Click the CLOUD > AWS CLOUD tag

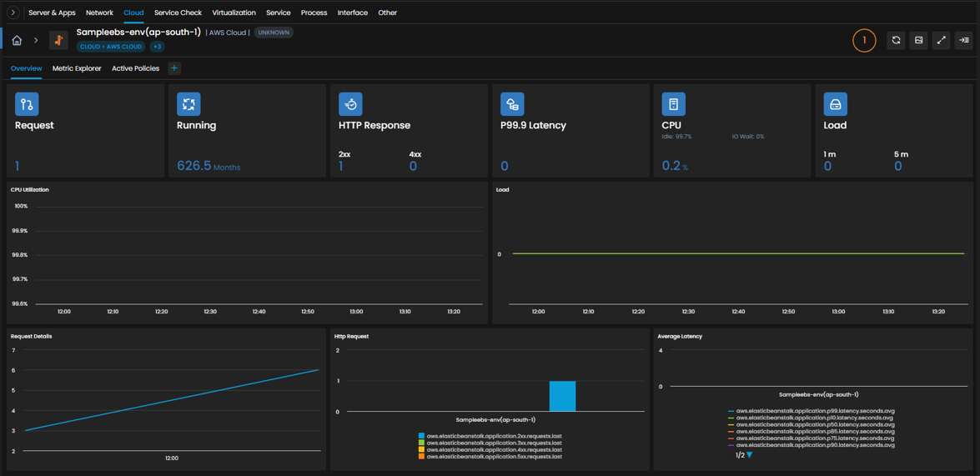tap(111, 46)
